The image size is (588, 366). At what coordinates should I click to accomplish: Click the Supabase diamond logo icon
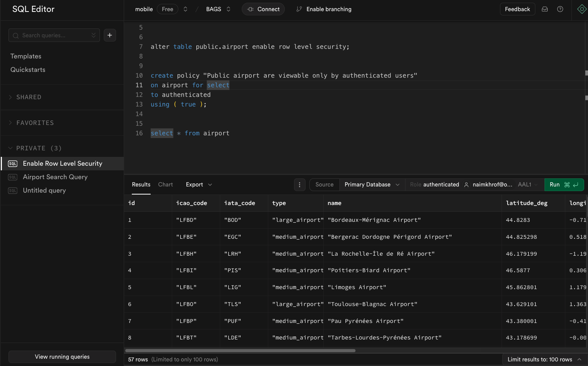581,9
